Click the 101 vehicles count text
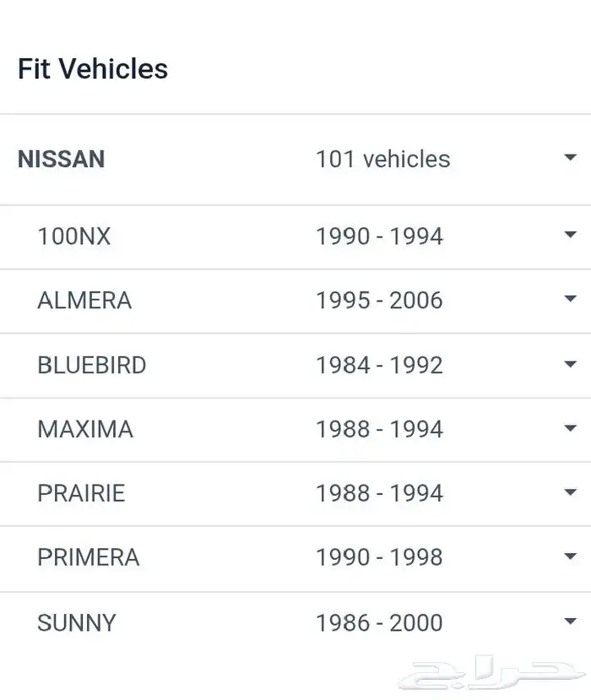Screen dimensions: 591x700 click(x=382, y=159)
